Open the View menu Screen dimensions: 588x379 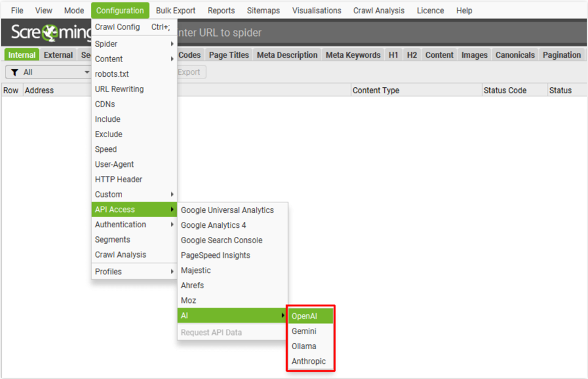coord(43,10)
